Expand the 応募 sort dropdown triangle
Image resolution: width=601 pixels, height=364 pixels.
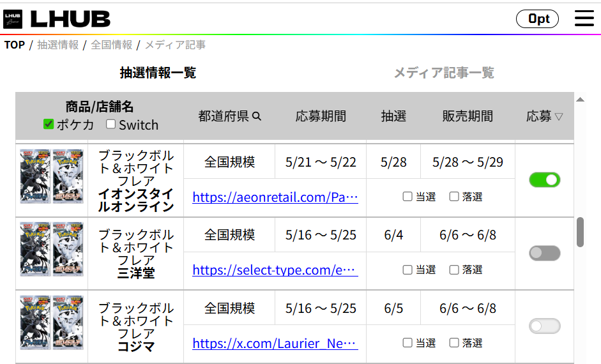click(559, 117)
